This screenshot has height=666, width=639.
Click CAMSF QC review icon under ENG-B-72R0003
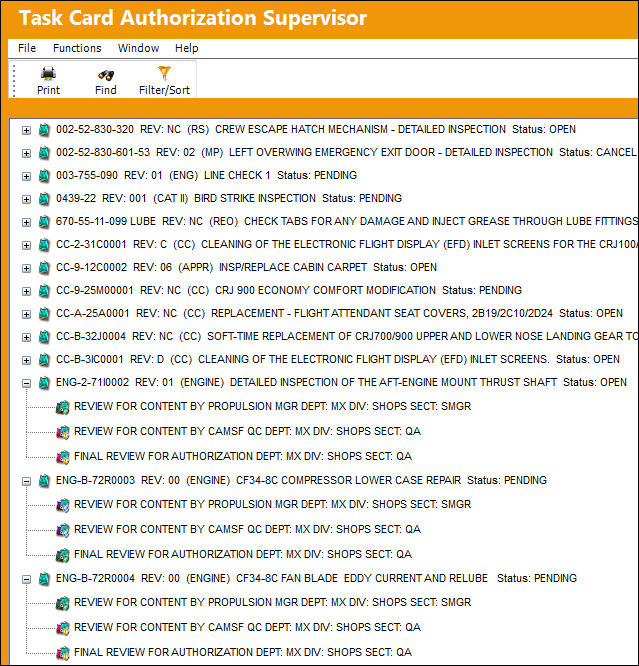[62, 530]
